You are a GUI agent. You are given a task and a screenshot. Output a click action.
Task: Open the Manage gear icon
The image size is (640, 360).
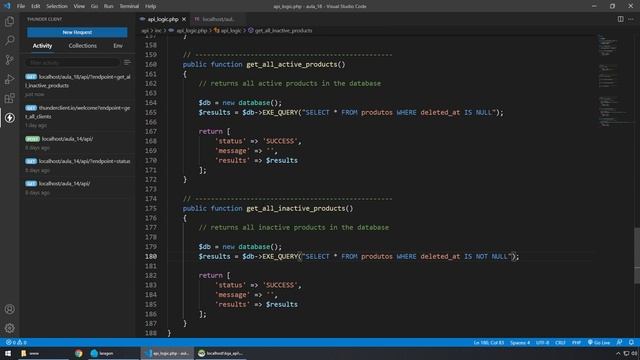(x=9, y=328)
